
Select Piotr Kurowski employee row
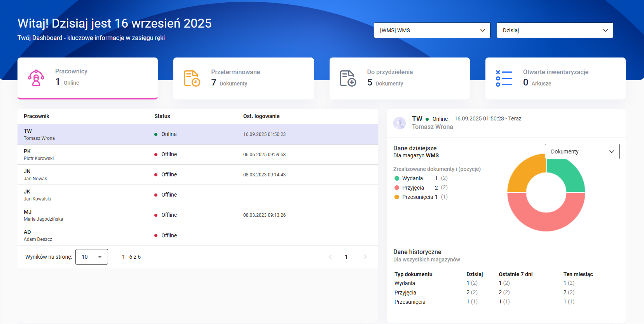tap(197, 155)
